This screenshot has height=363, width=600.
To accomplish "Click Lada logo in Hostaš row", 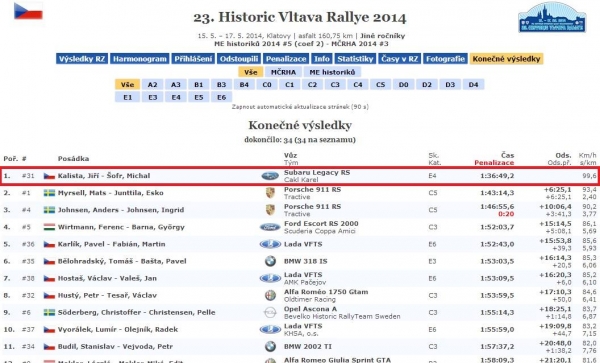I will (x=270, y=278).
